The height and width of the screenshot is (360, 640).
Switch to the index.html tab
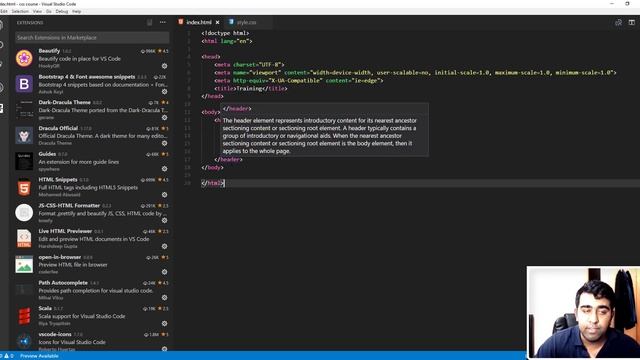[199, 22]
